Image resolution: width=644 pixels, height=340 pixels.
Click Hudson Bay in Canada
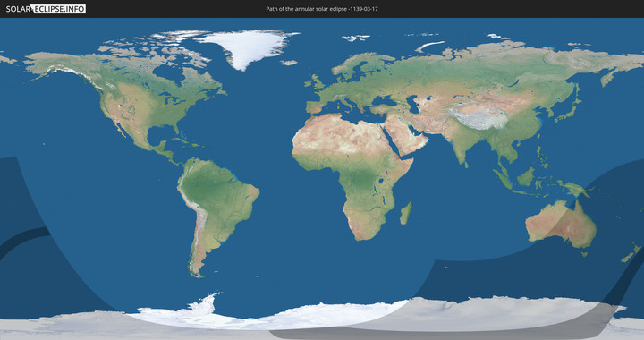(168, 73)
